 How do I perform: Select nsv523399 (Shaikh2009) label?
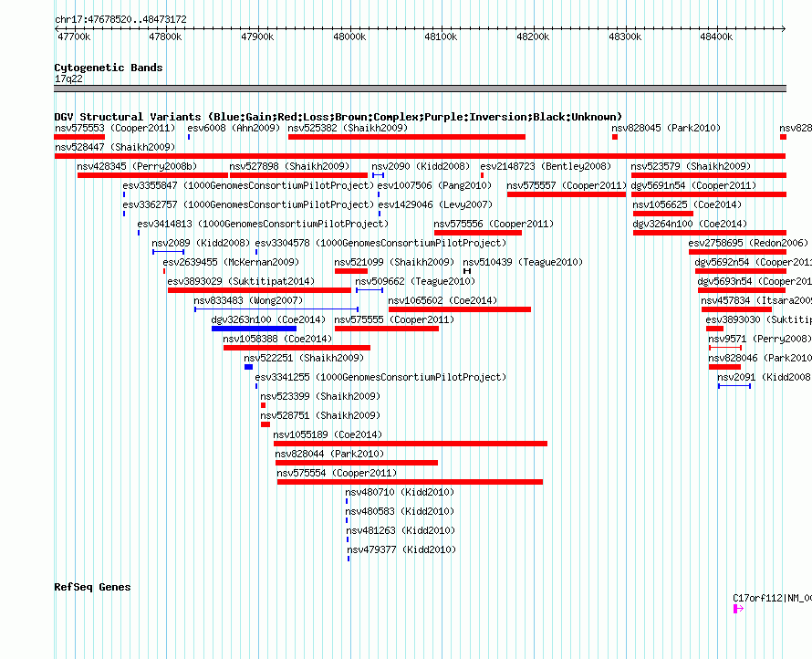(x=320, y=396)
